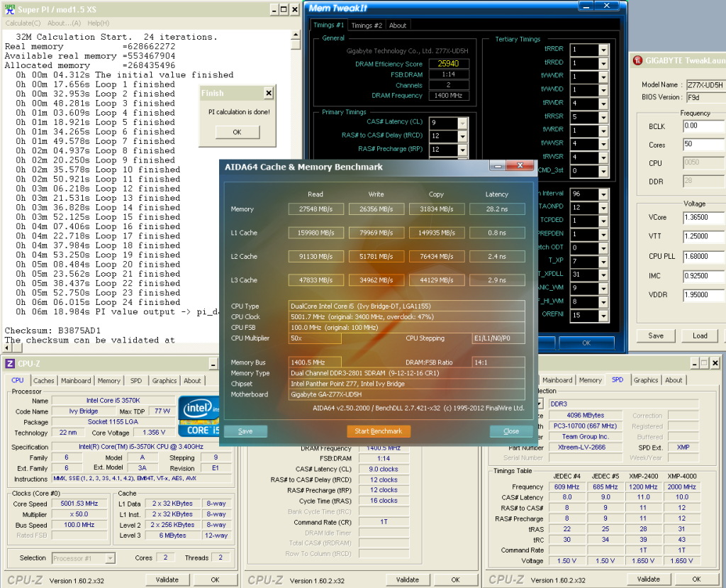Expand the tRWDR timing dropdown
Screen dimensions: 726x588
click(x=603, y=104)
